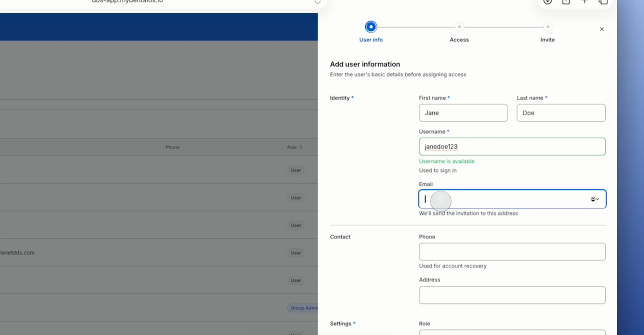This screenshot has width=644, height=335.
Task: Click into the Address input field
Action: click(x=512, y=295)
